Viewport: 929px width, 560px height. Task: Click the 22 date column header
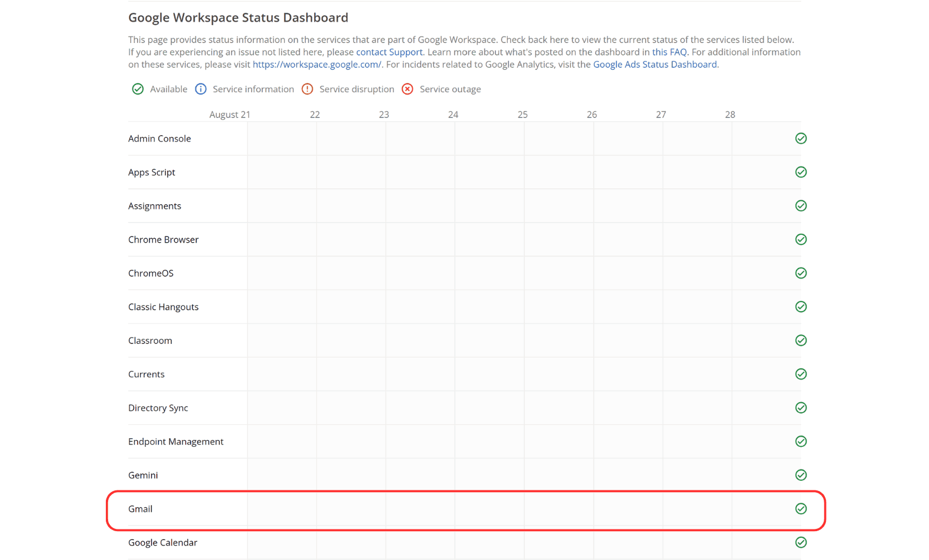click(x=315, y=114)
